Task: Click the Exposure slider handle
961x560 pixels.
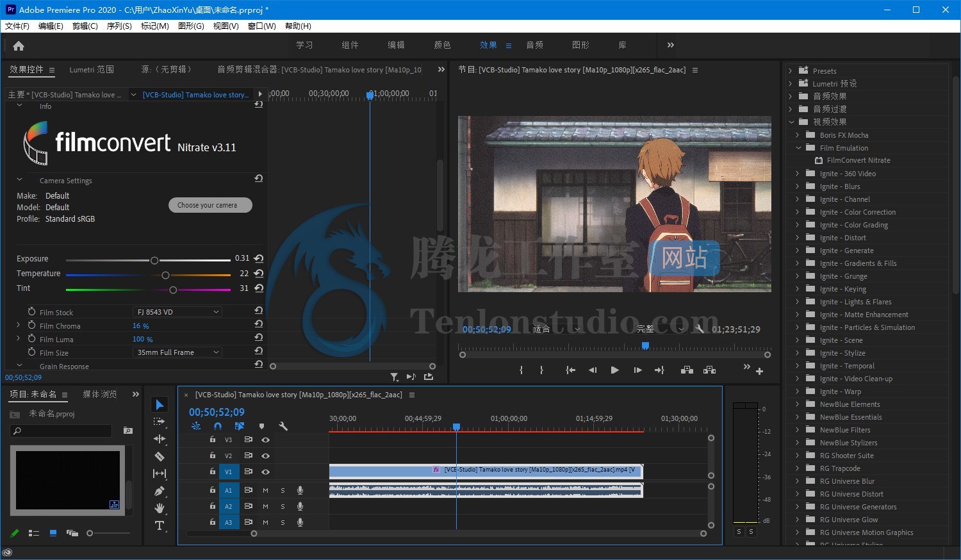Action: pyautogui.click(x=154, y=260)
